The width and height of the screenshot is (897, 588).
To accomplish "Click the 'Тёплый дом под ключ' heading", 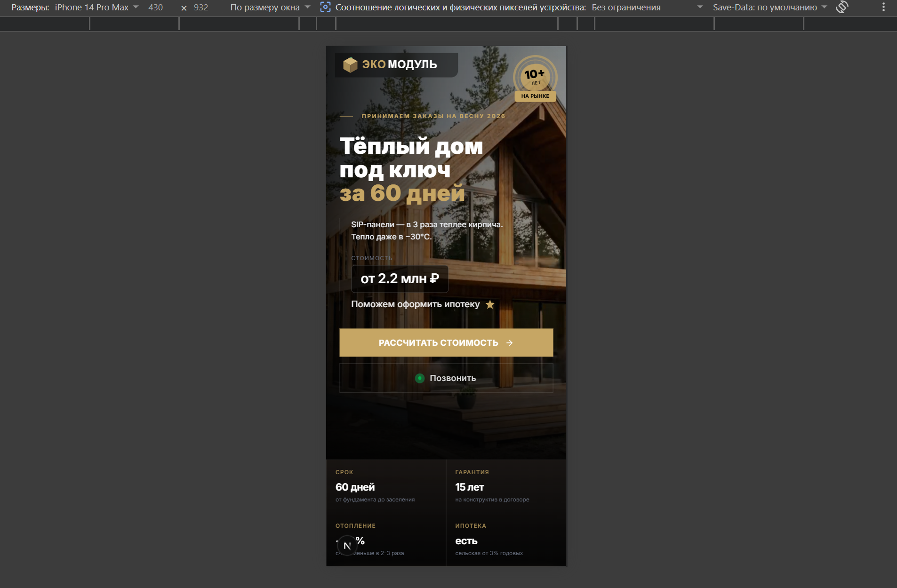I will 411,158.
